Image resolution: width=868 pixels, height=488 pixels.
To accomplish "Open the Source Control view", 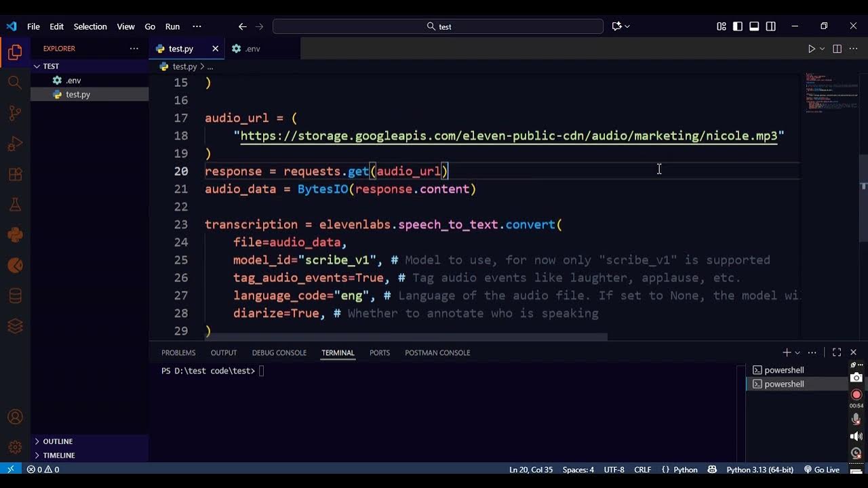I will 15,113.
